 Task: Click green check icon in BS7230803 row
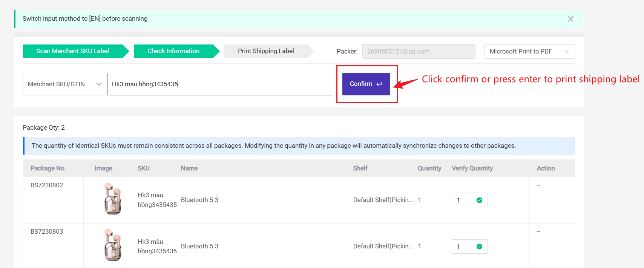click(479, 247)
